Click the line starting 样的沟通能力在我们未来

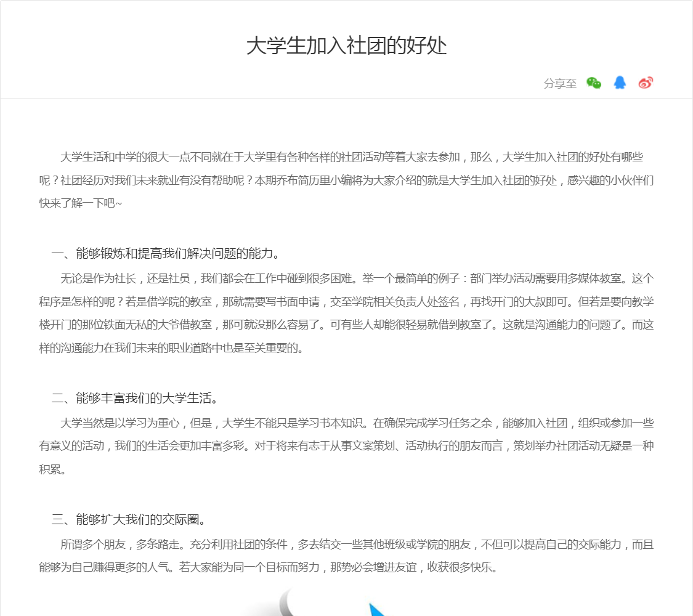[x=171, y=348]
